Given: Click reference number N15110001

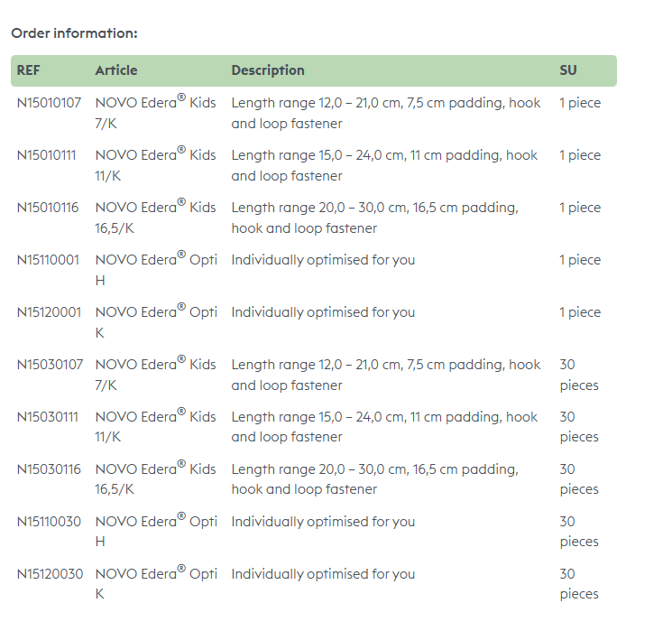Looking at the screenshot, I should click(49, 260).
